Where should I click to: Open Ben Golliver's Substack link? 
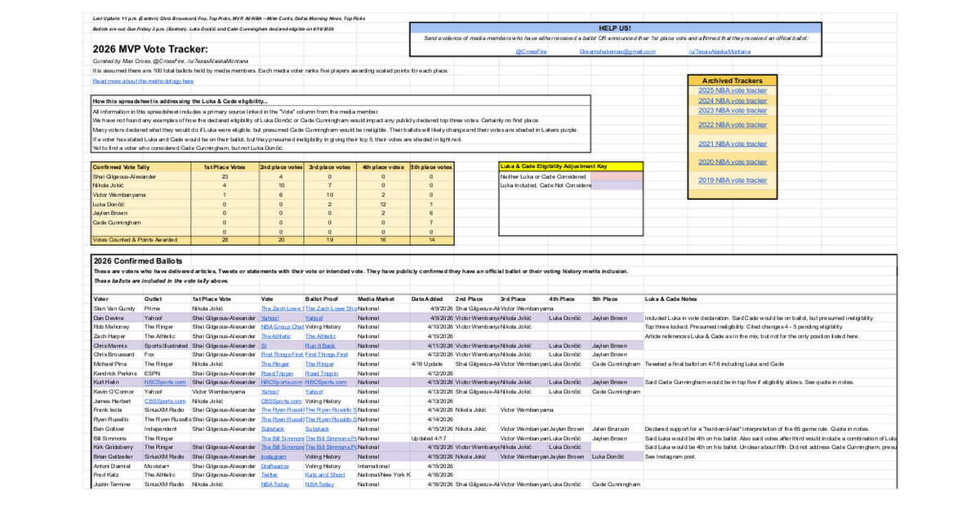click(273, 428)
